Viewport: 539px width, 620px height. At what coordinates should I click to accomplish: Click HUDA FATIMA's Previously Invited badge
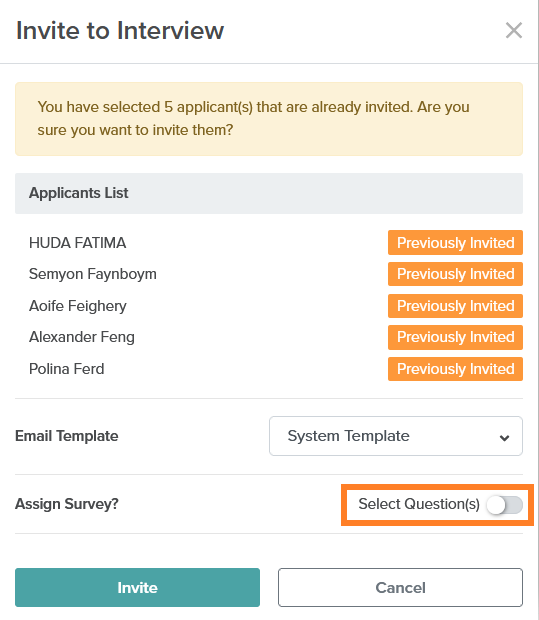[x=455, y=242]
